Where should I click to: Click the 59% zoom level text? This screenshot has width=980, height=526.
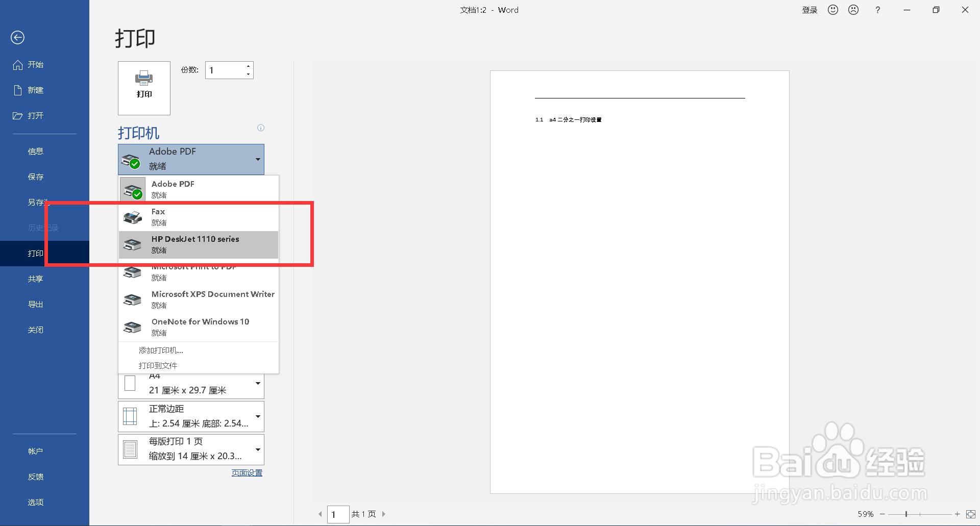(866, 514)
